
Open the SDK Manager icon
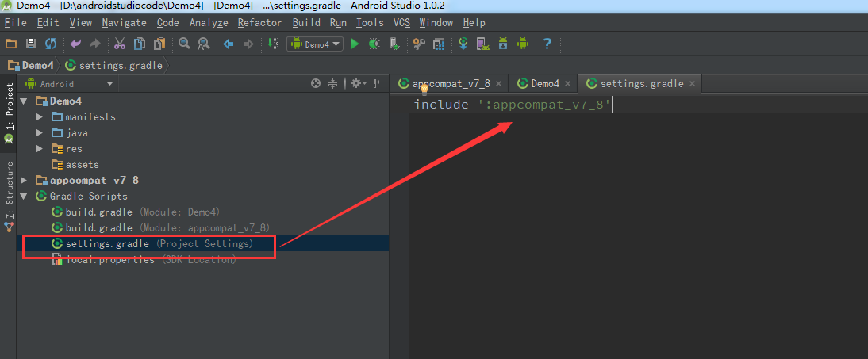click(503, 44)
